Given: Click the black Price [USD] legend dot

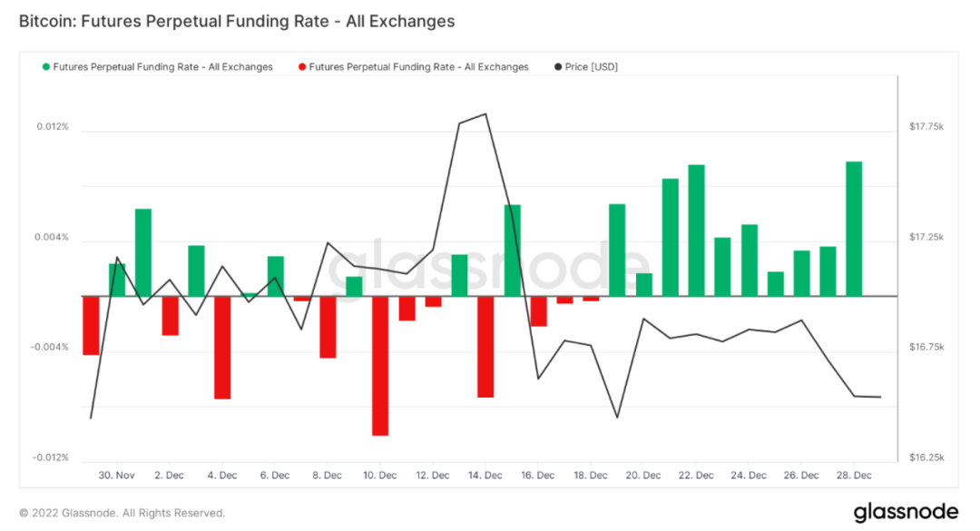Looking at the screenshot, I should [x=557, y=67].
